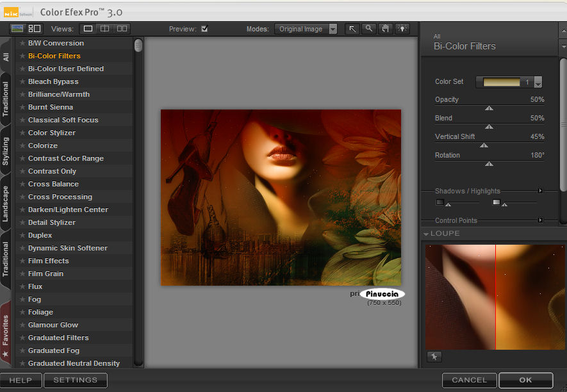Click the Cancel button
567x392 pixels.
(x=469, y=380)
